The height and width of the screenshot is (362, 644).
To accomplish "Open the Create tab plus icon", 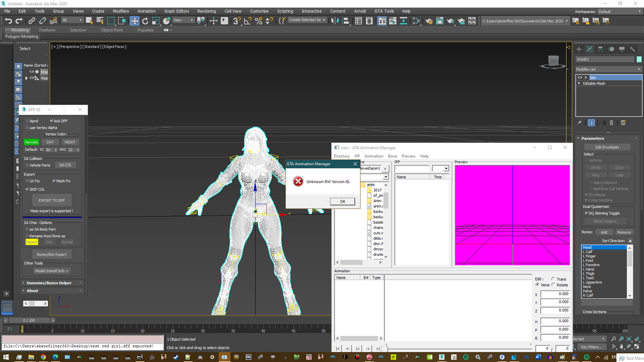I will point(579,49).
